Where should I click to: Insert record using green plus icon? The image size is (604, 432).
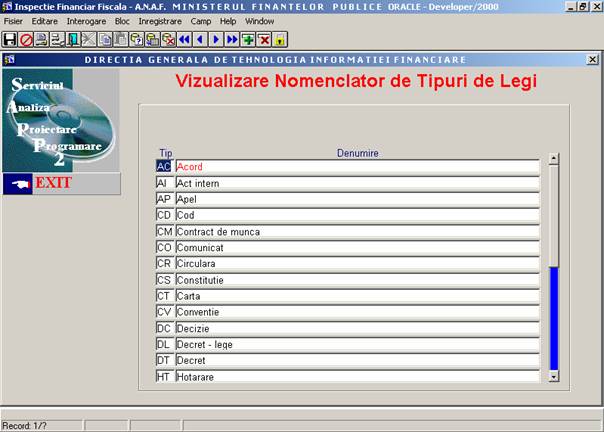tap(248, 39)
